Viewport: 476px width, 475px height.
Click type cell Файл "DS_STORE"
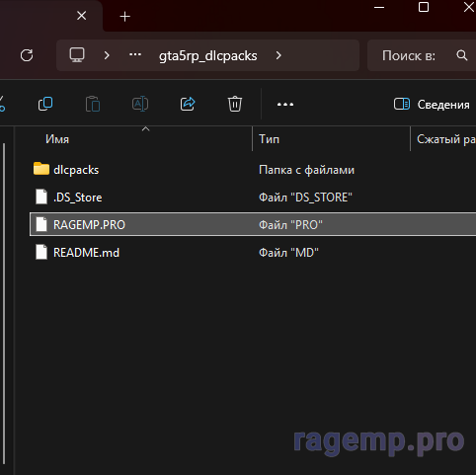(x=305, y=198)
